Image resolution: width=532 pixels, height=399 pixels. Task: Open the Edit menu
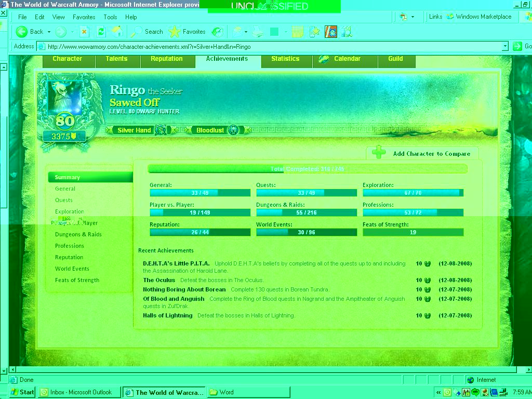coord(39,17)
